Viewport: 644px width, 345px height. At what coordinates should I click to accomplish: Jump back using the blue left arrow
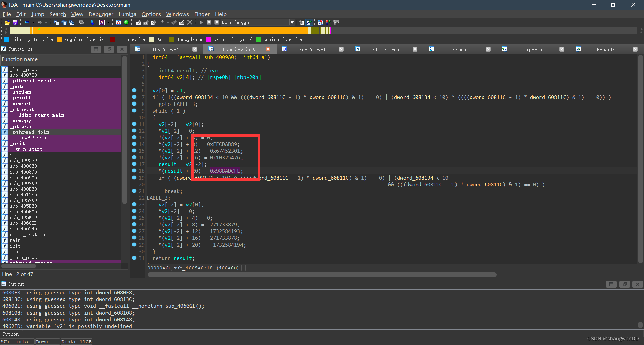(26, 22)
